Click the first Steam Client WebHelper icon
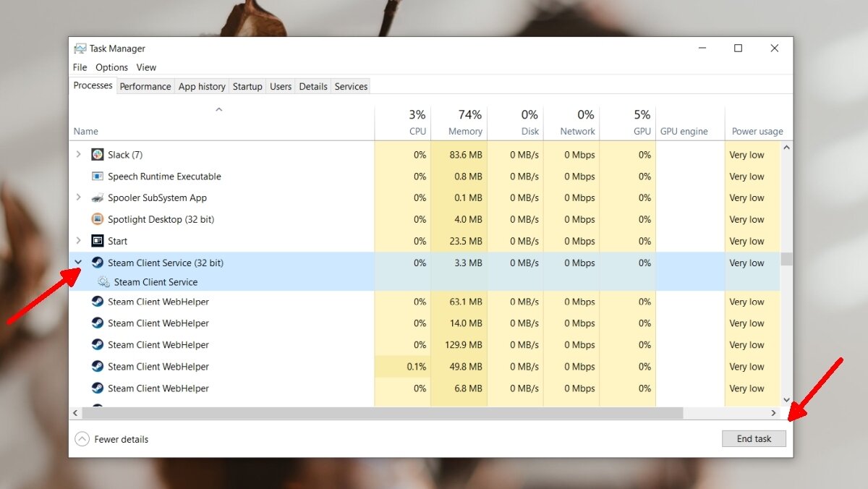 97,302
